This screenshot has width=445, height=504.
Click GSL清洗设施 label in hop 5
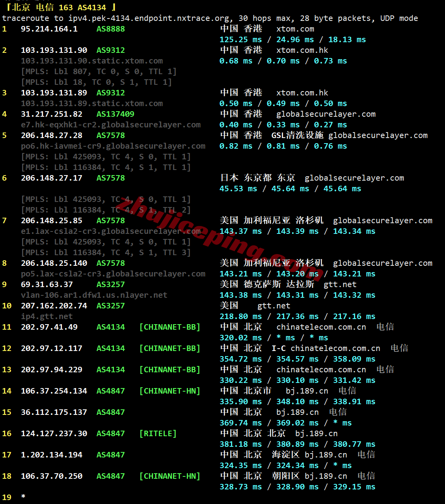click(298, 135)
